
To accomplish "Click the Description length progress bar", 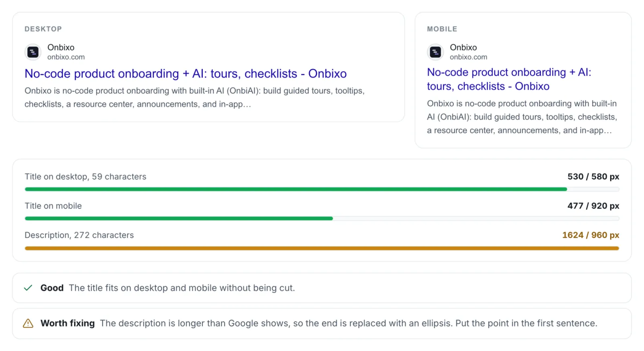I will 322,248.
